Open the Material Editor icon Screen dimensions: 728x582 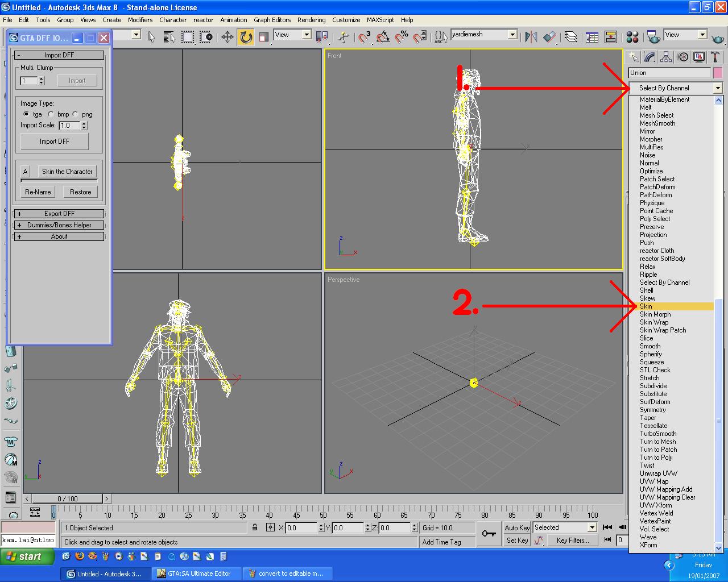point(632,38)
